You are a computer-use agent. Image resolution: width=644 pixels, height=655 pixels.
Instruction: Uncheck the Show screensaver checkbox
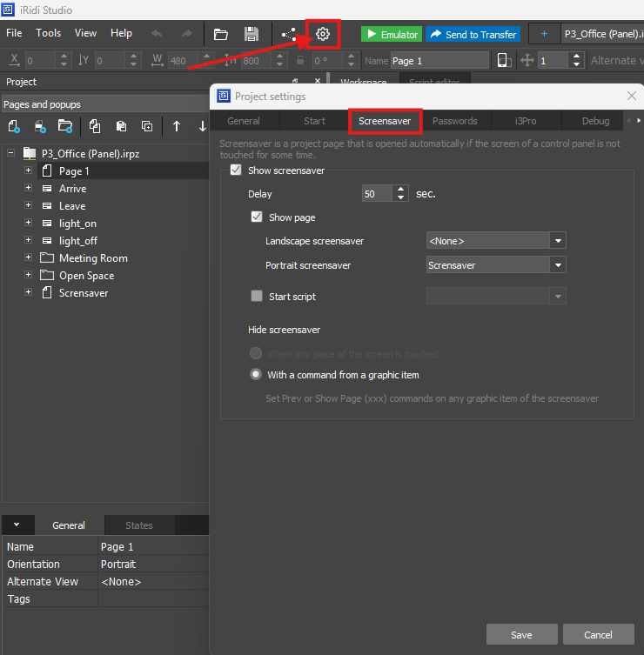236,170
